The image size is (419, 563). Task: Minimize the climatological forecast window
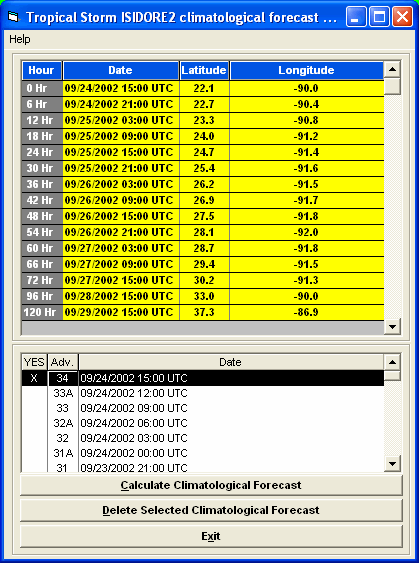coord(356,17)
